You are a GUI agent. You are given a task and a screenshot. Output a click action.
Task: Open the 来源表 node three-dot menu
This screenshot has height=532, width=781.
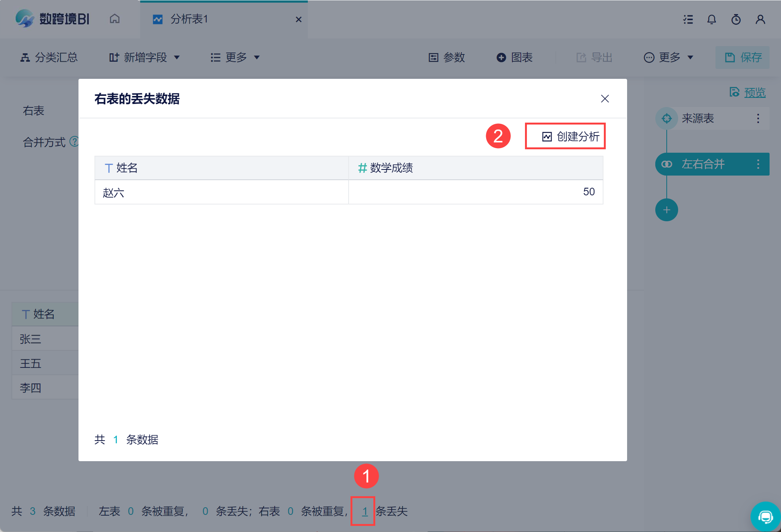point(758,118)
